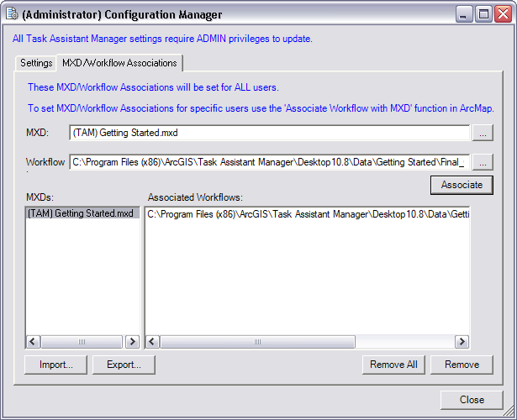517x420 pixels.
Task: Minimize the Configuration Manager window
Action: 464,14
